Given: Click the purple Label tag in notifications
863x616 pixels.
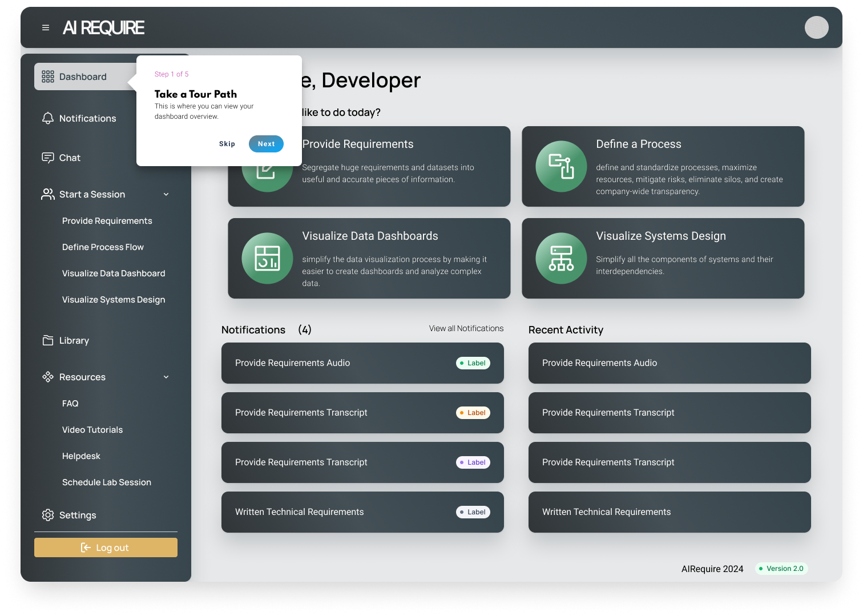Looking at the screenshot, I should click(473, 462).
